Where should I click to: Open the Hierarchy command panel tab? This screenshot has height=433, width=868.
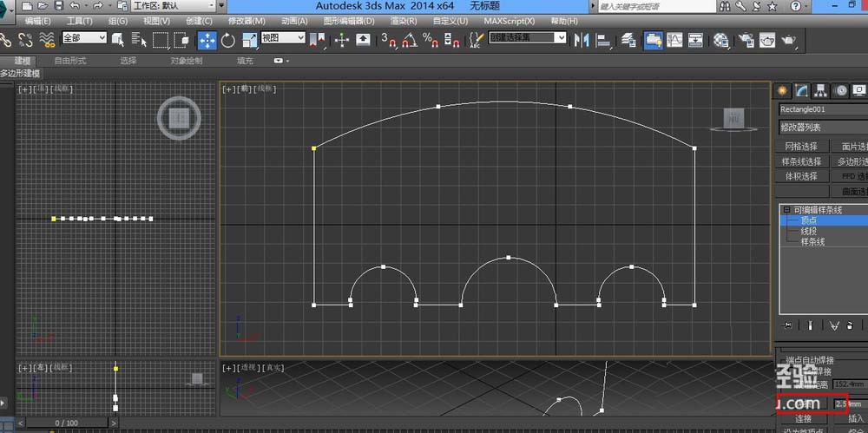(x=821, y=90)
